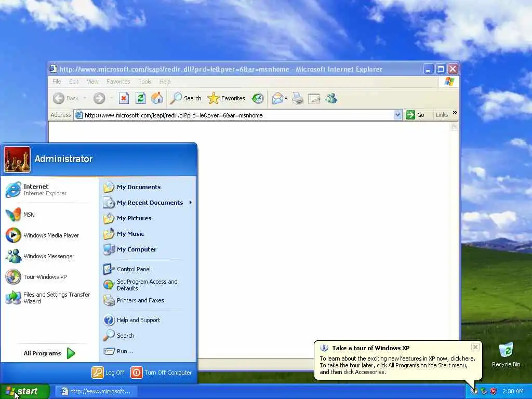Start Tour Windows XP
Image resolution: width=532 pixels, height=399 pixels.
pyautogui.click(x=49, y=277)
